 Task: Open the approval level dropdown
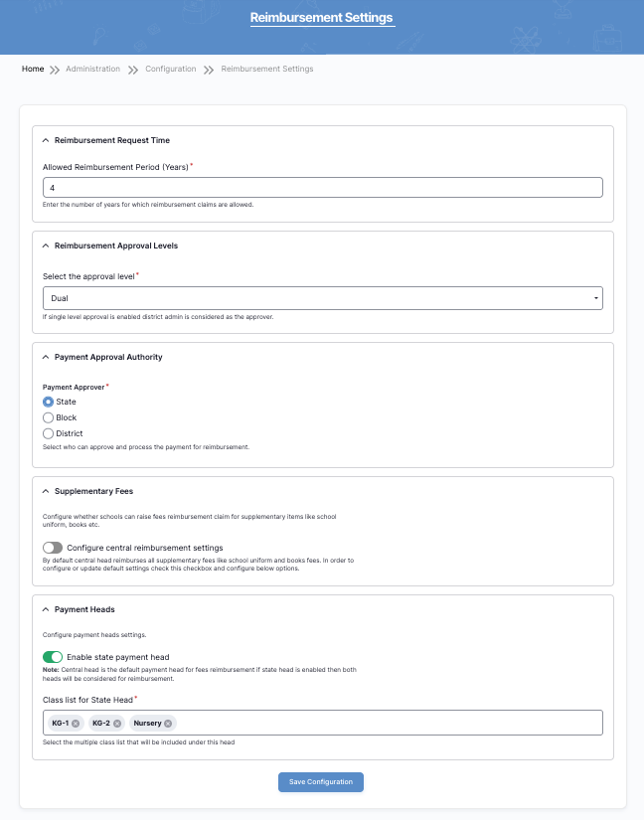(x=322, y=297)
